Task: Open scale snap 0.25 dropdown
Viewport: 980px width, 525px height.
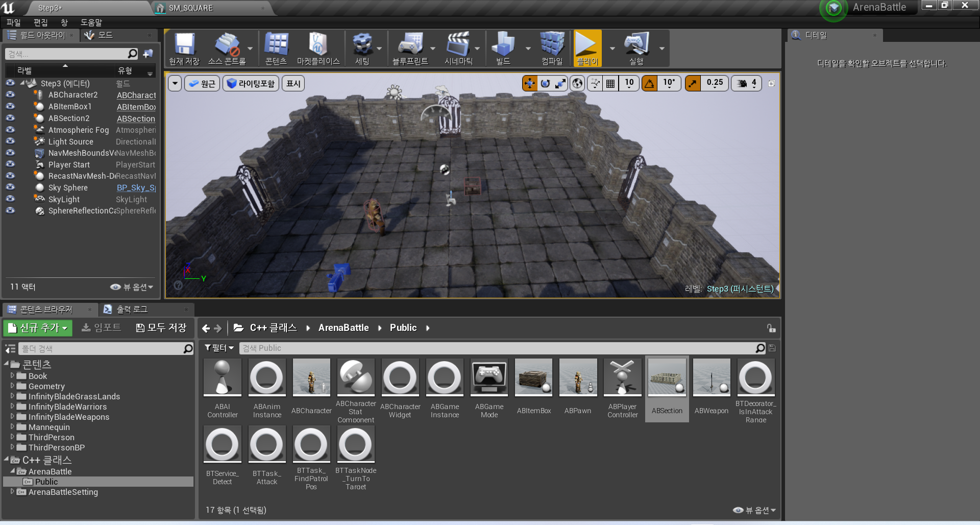Action: click(x=715, y=83)
